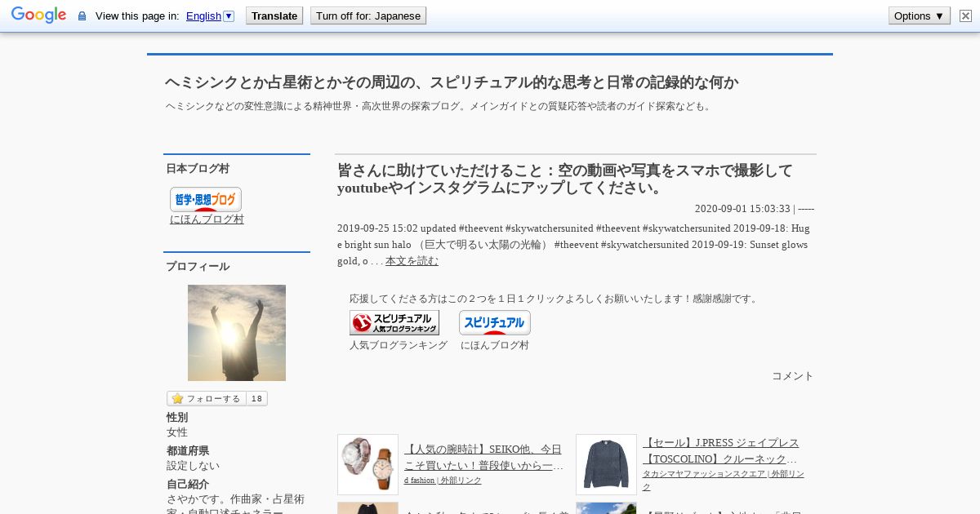Open the Options dropdown menu
The height and width of the screenshot is (514, 980).
[x=919, y=16]
